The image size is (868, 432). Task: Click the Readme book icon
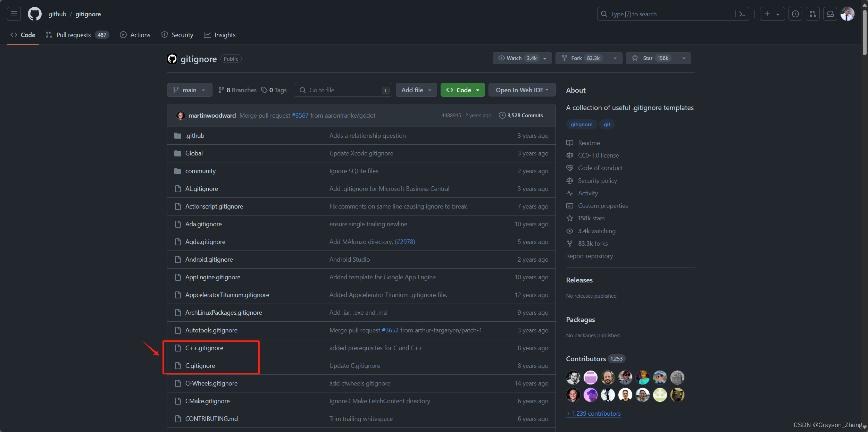click(570, 143)
